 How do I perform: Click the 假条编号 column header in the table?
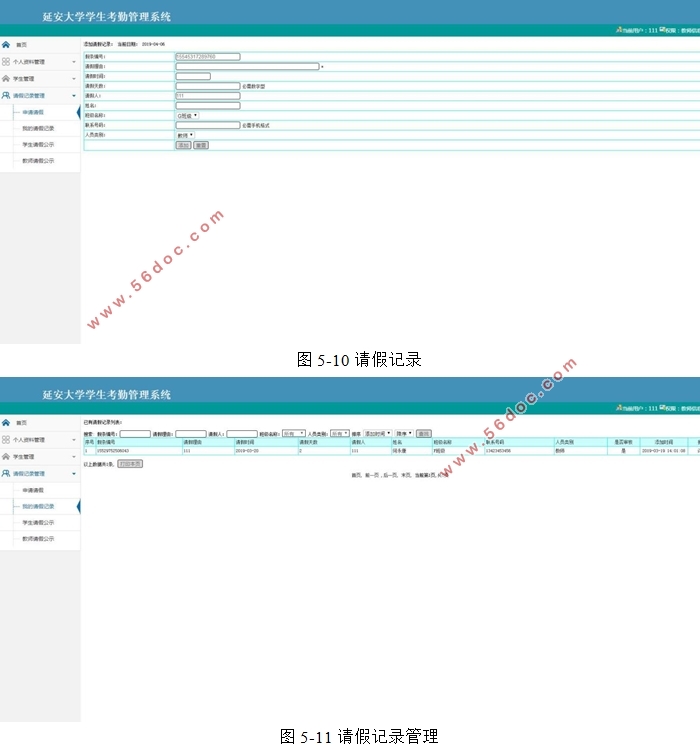coord(106,442)
